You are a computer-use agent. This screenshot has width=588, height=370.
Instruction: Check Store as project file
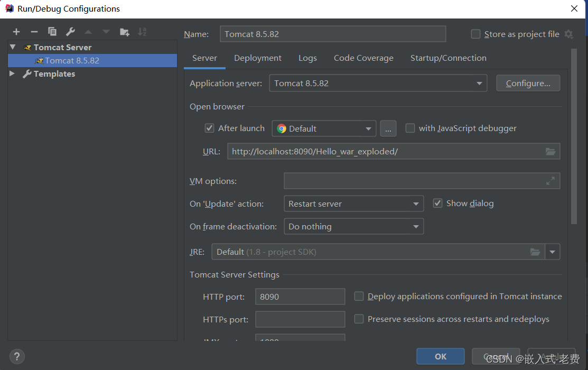click(x=475, y=34)
